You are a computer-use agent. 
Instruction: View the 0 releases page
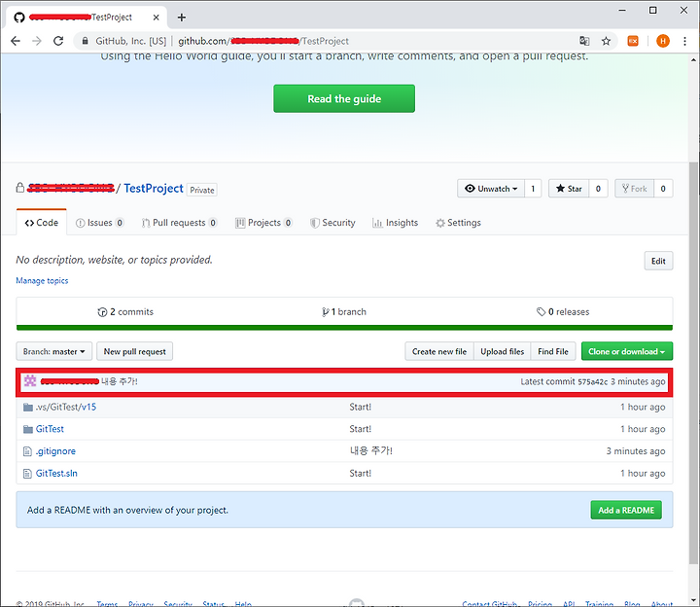tap(563, 311)
